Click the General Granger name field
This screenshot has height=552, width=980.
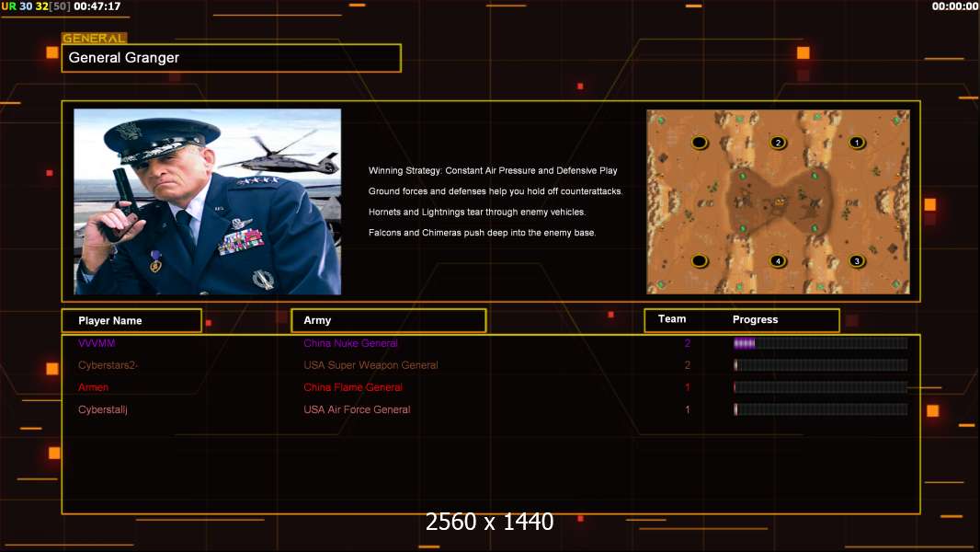[231, 58]
